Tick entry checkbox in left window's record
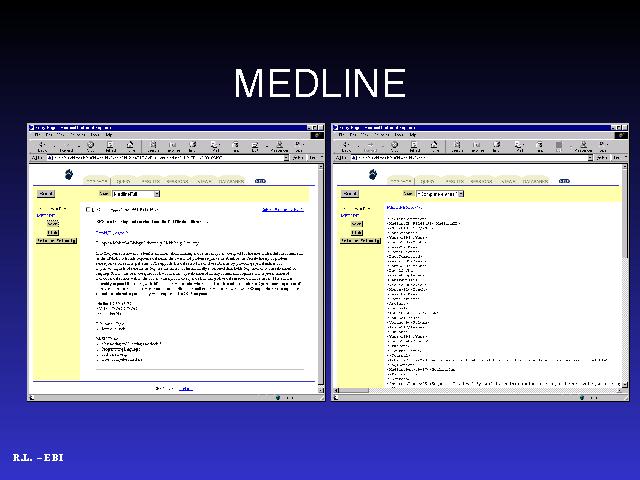 89,209
